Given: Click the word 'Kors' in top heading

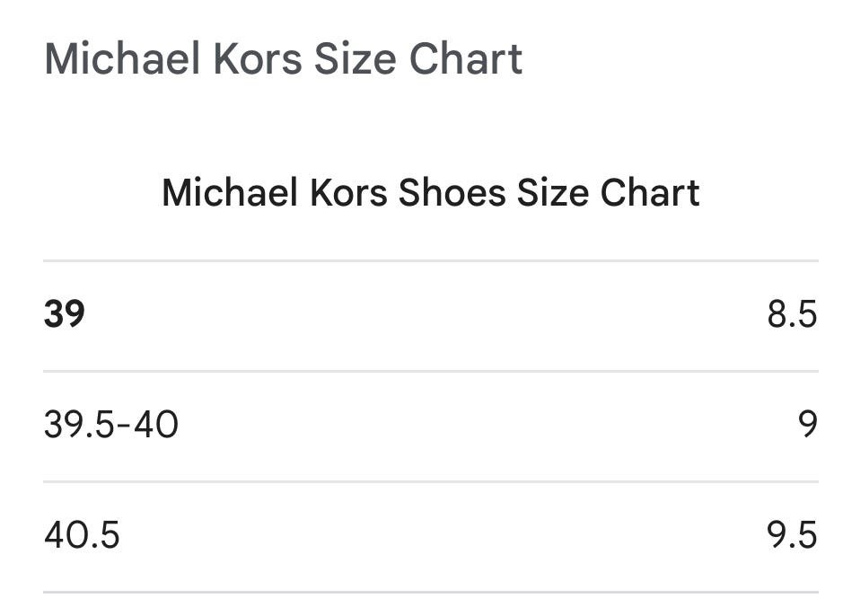Looking at the screenshot, I should coord(258,59).
